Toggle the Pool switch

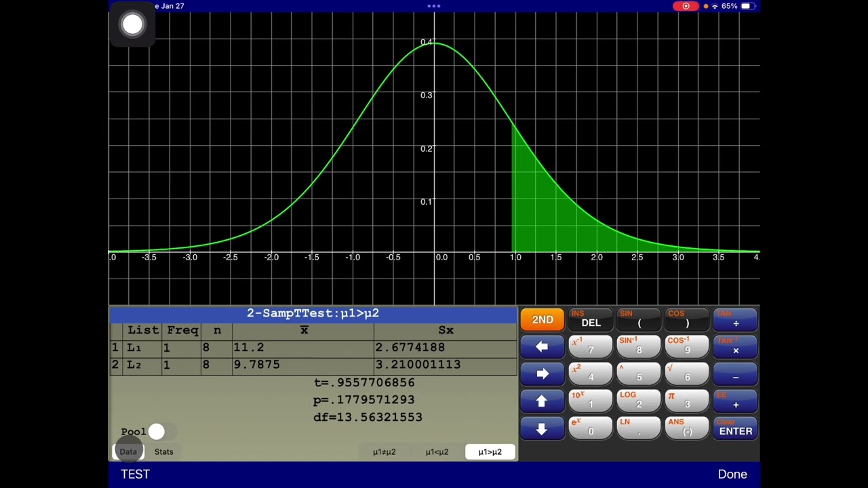[x=163, y=431]
